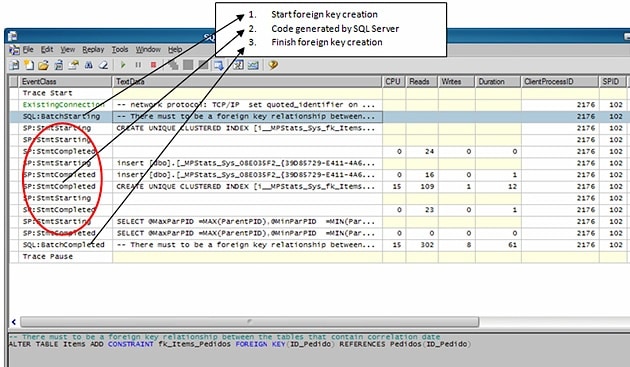
Task: Click the SP:StmtCompleted CREATE UNIQUE CLUSTERED INDEX cell
Action: tap(247, 187)
